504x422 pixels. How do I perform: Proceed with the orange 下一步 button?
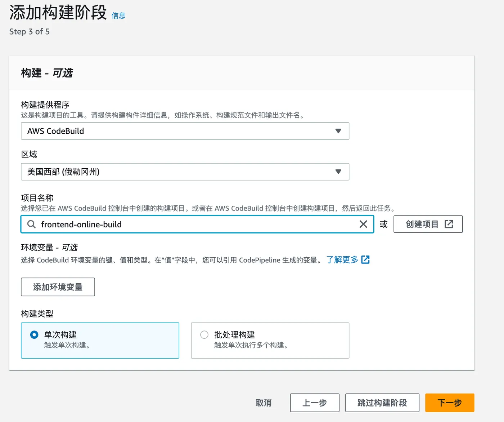pyautogui.click(x=449, y=403)
